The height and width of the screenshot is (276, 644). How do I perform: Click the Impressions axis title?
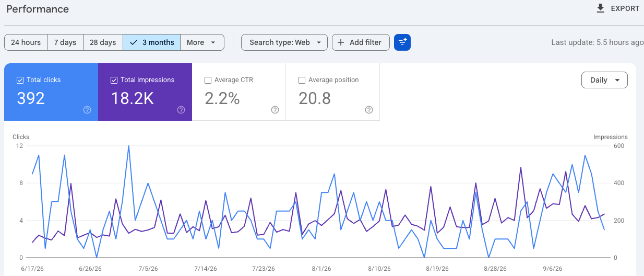611,137
